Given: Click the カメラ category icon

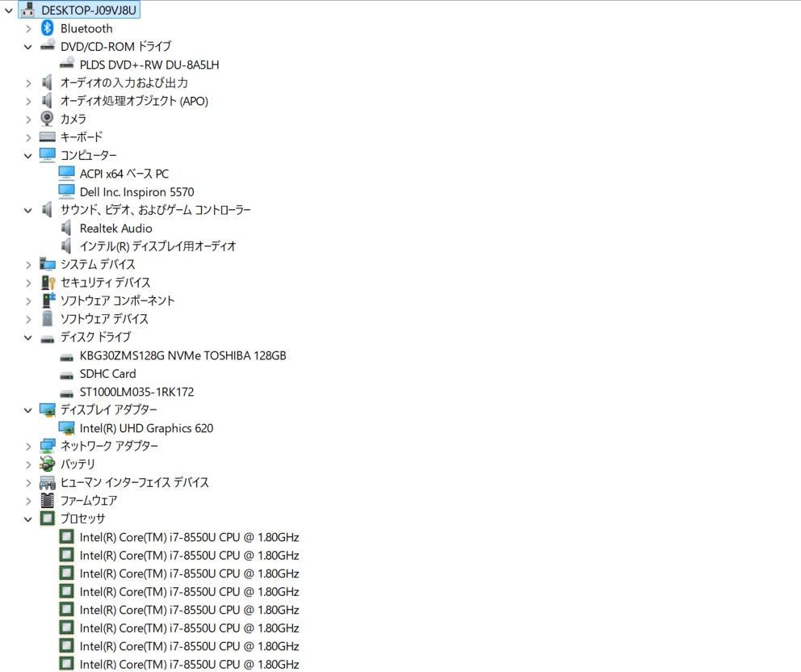Looking at the screenshot, I should click(47, 119).
